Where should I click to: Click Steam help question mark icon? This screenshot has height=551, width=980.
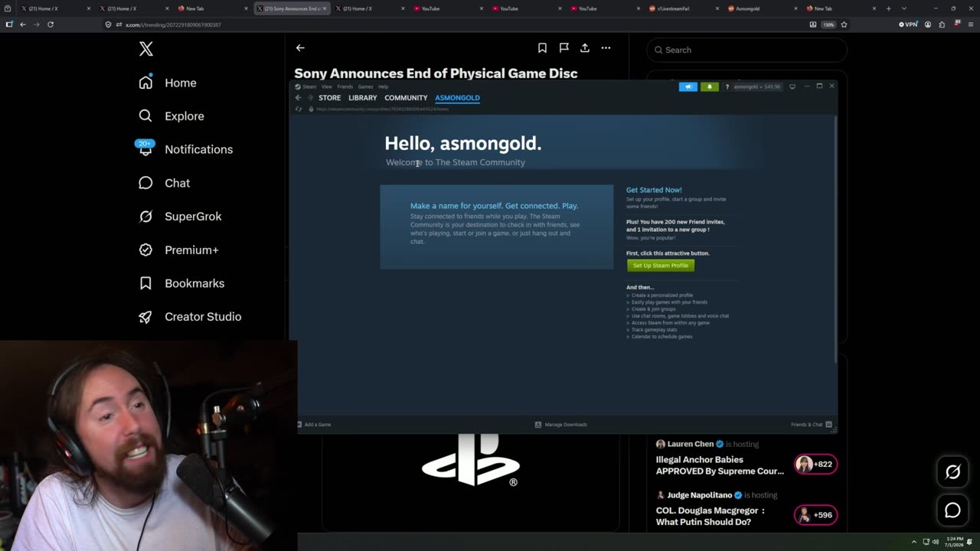(727, 86)
